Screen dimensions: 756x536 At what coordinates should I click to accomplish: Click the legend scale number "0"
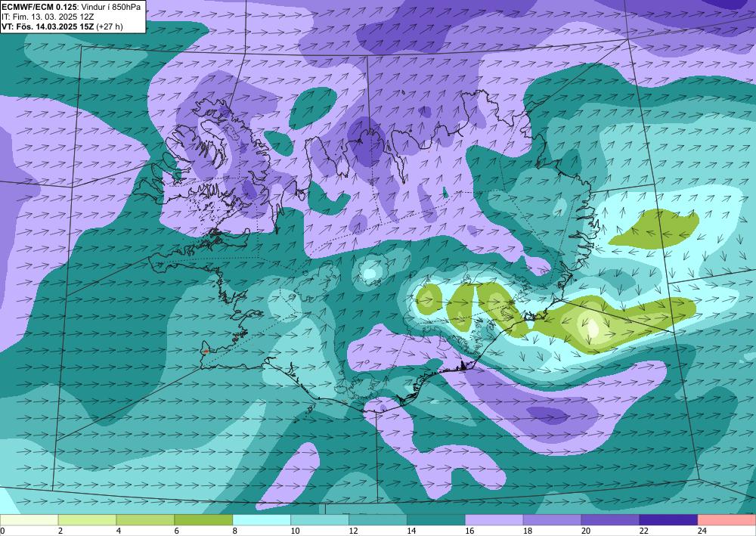2,531
